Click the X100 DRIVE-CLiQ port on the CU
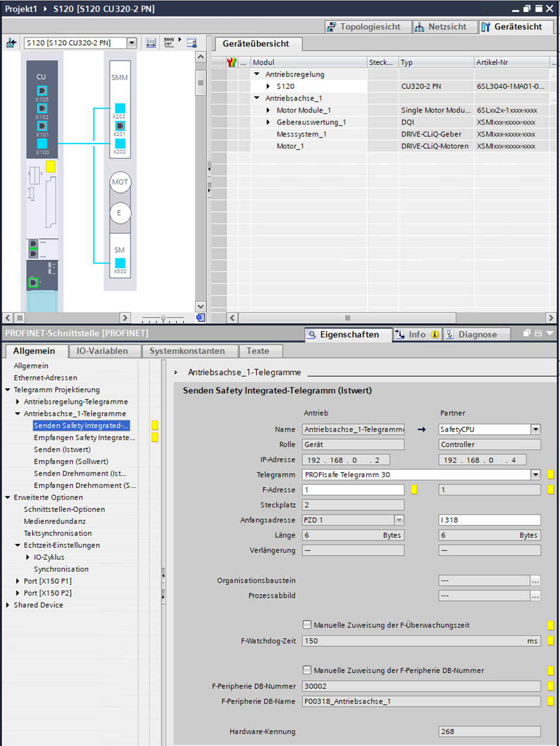This screenshot has height=746, width=560. (x=42, y=144)
